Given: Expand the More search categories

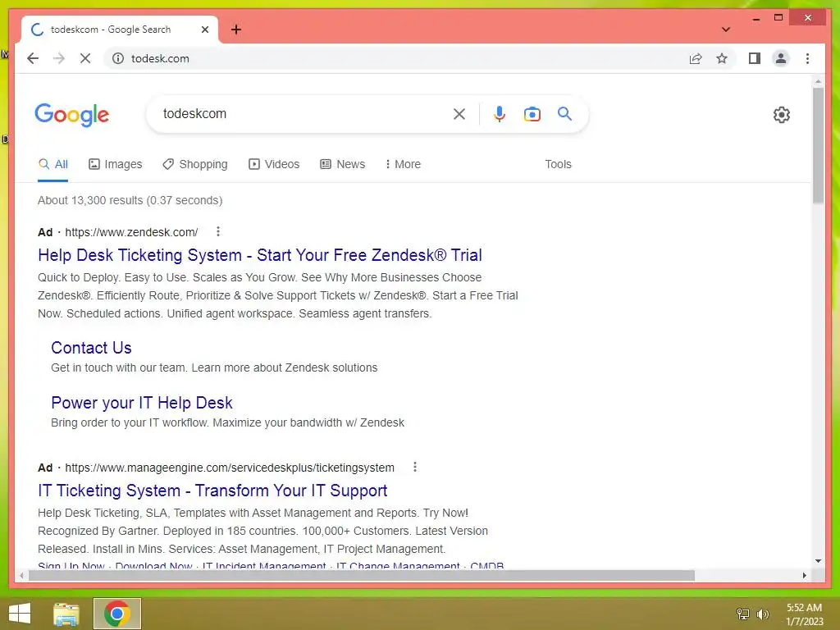Looking at the screenshot, I should (403, 164).
